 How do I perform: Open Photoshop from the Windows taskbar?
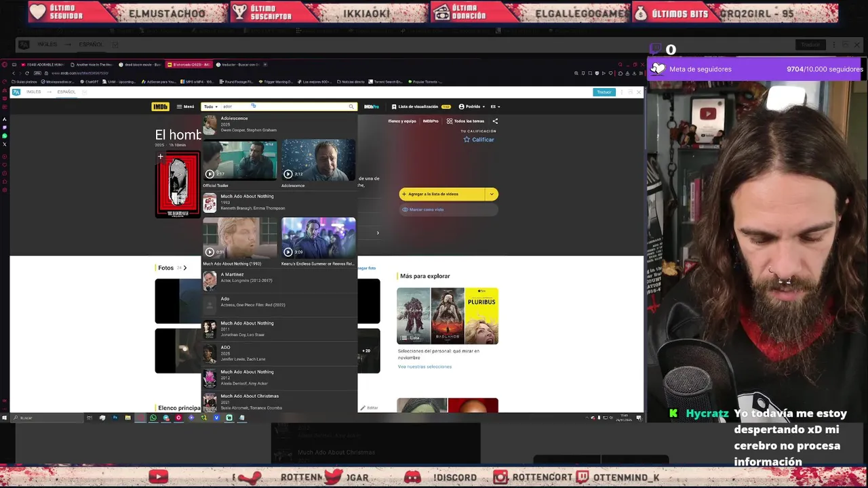coord(115,418)
